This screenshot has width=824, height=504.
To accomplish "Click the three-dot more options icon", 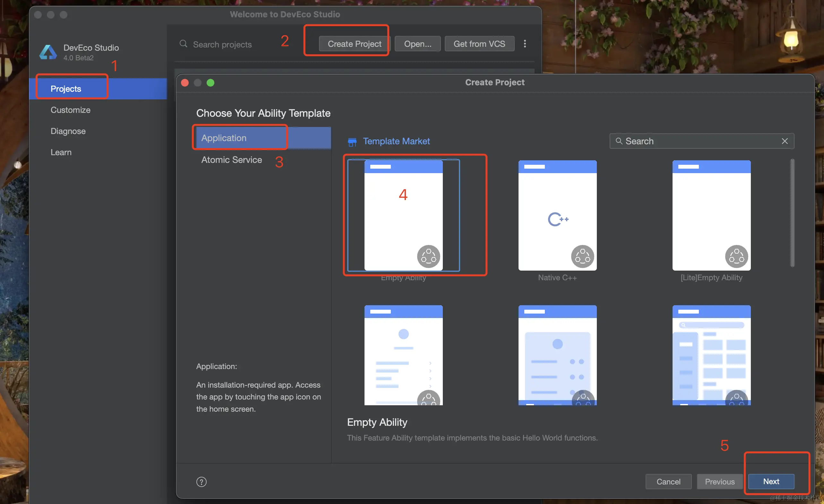I will pyautogui.click(x=525, y=44).
